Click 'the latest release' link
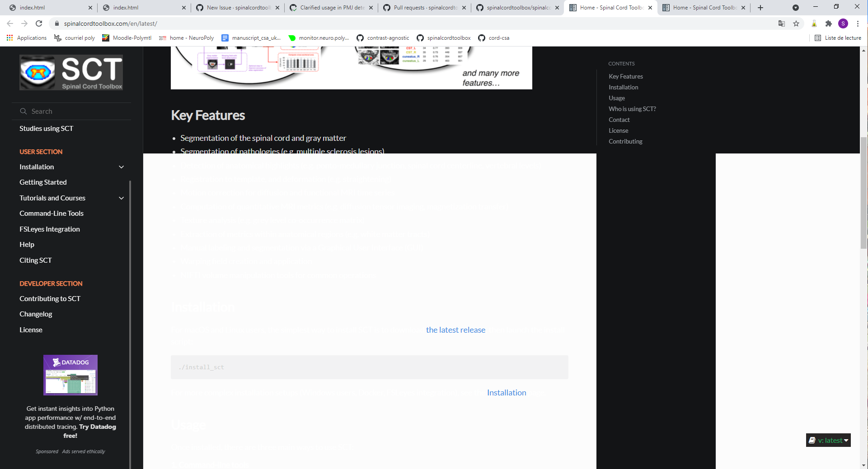Viewport: 868px width, 469px height. 455,330
